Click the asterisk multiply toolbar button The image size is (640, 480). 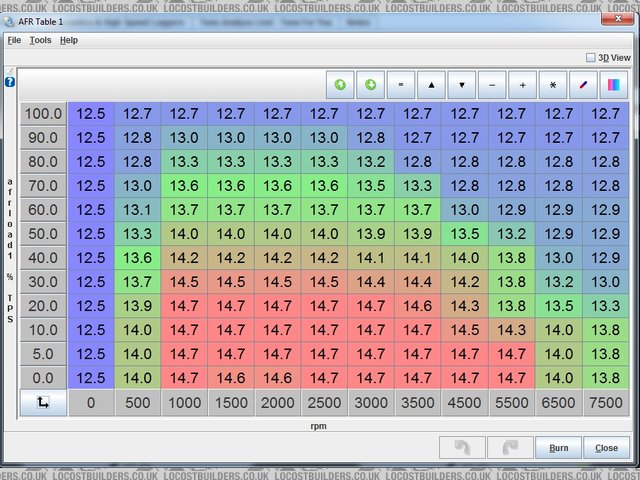(552, 85)
